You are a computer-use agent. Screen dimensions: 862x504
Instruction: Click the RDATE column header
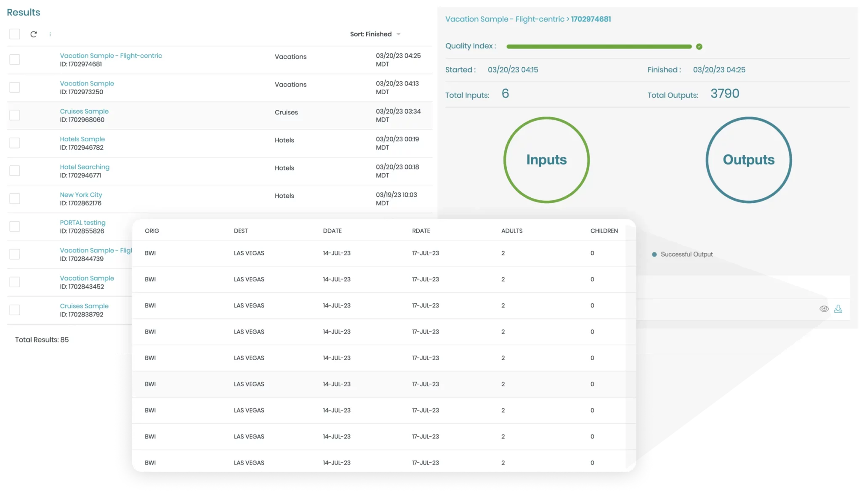click(421, 231)
